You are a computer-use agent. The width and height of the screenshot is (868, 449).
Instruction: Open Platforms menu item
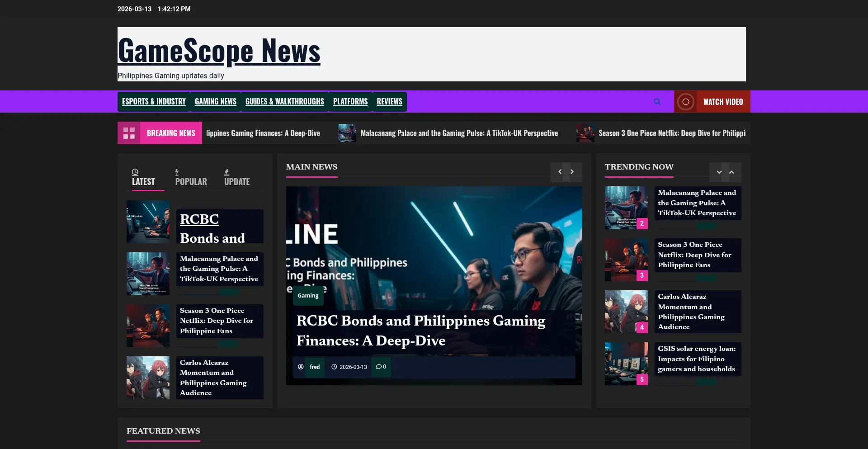pyautogui.click(x=350, y=102)
